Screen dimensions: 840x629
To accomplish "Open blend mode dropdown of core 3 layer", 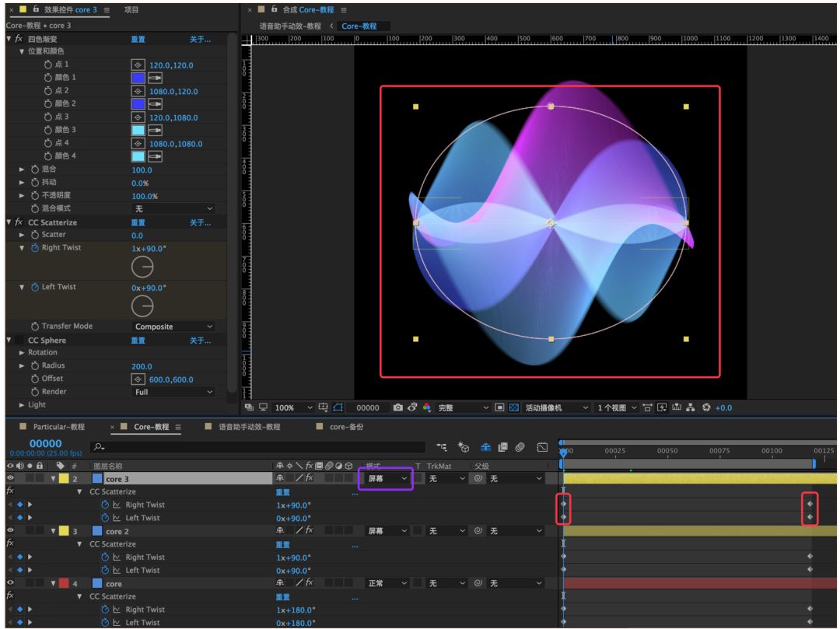I will click(387, 479).
